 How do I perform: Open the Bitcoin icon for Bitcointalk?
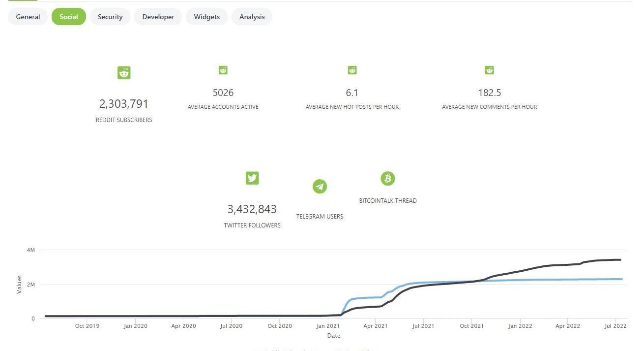pos(388,178)
